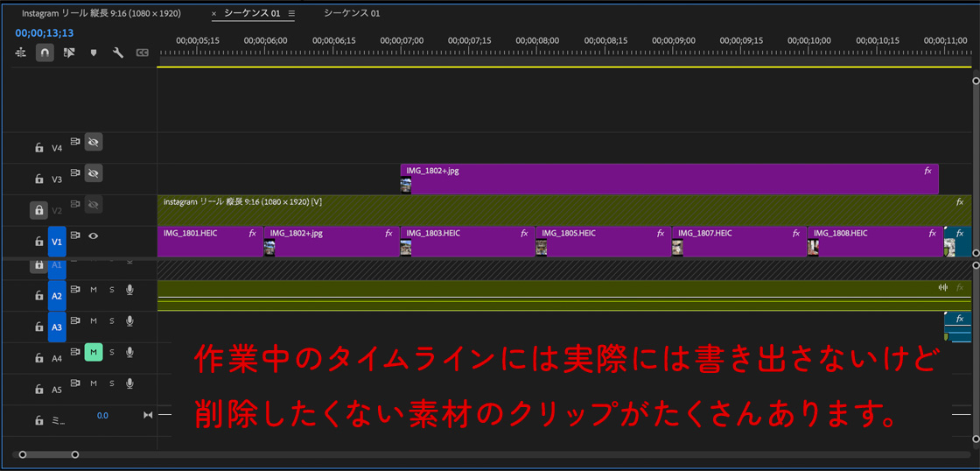980x471 pixels.
Task: Enable voice-over record on track A2
Action: (x=129, y=290)
